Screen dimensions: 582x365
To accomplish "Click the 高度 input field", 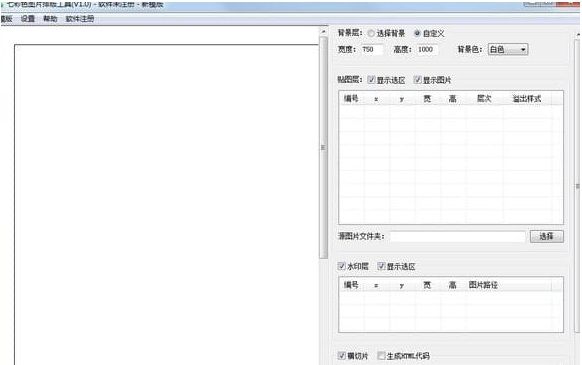I will click(x=427, y=49).
